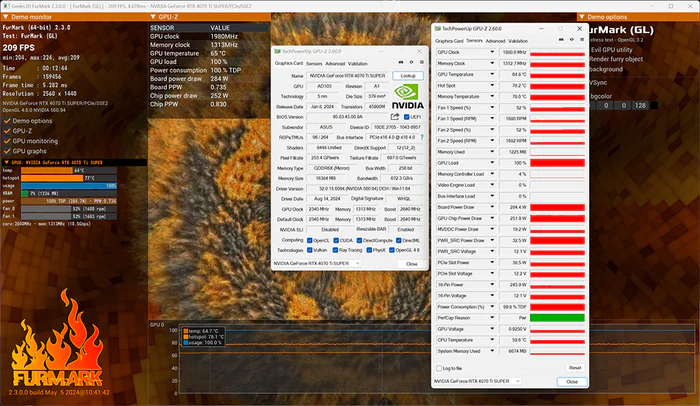700x406 pixels.
Task: Click the Driver Version field
Action: 365,188
